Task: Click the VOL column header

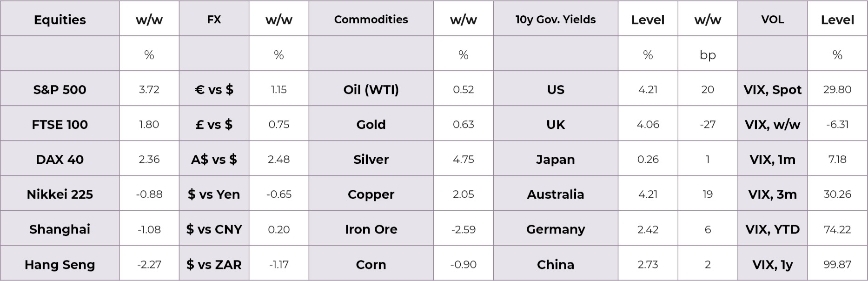Action: [772, 20]
